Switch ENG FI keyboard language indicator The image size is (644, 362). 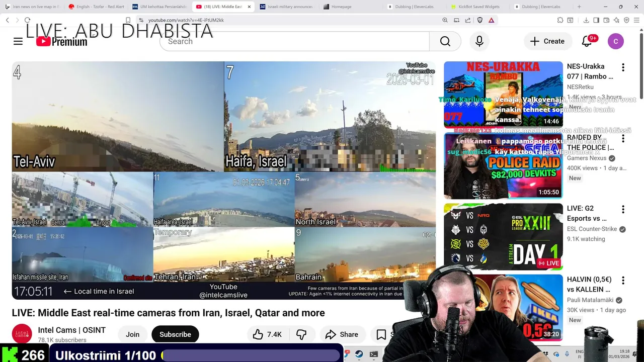[x=580, y=354]
